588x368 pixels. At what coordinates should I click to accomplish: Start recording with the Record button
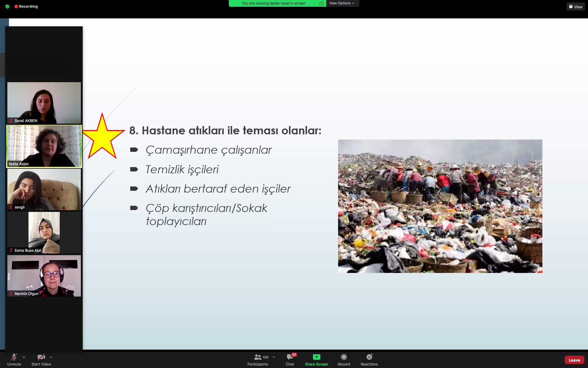click(344, 360)
